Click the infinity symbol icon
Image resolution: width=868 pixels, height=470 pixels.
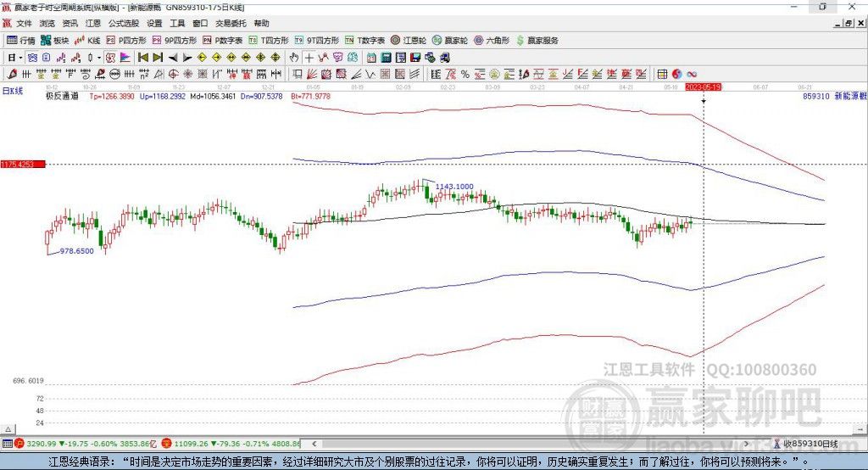tap(692, 75)
